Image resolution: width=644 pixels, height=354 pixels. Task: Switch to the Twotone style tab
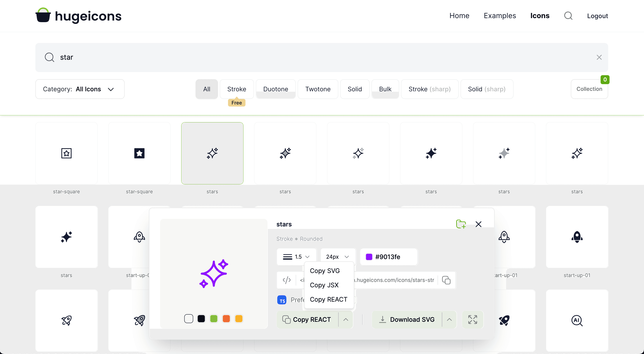point(318,89)
